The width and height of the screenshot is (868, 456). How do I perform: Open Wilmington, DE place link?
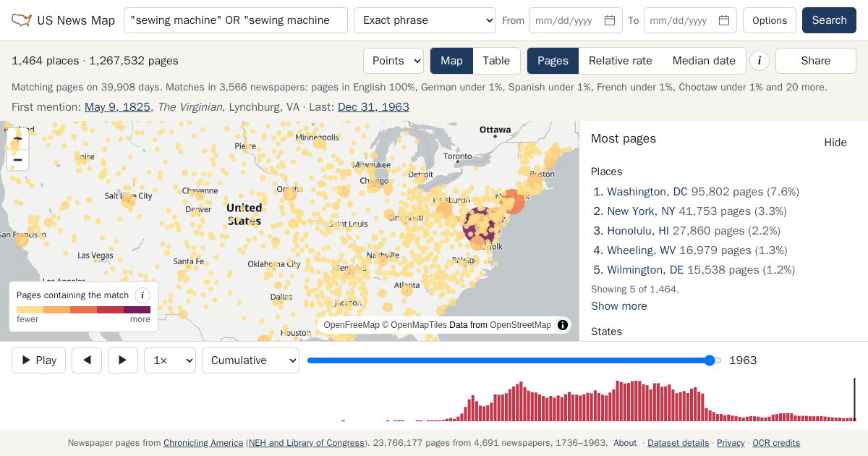645,270
